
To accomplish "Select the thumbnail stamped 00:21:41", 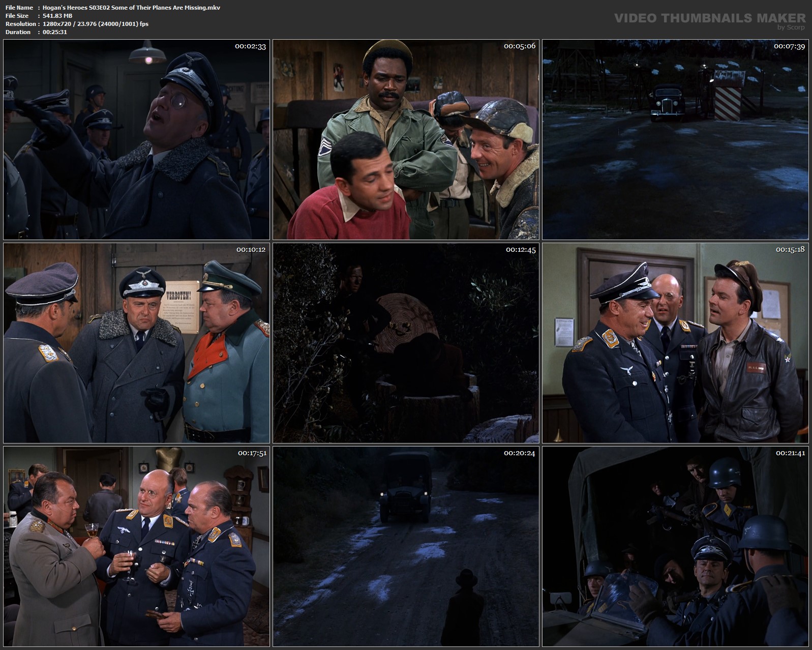I will [x=675, y=546].
